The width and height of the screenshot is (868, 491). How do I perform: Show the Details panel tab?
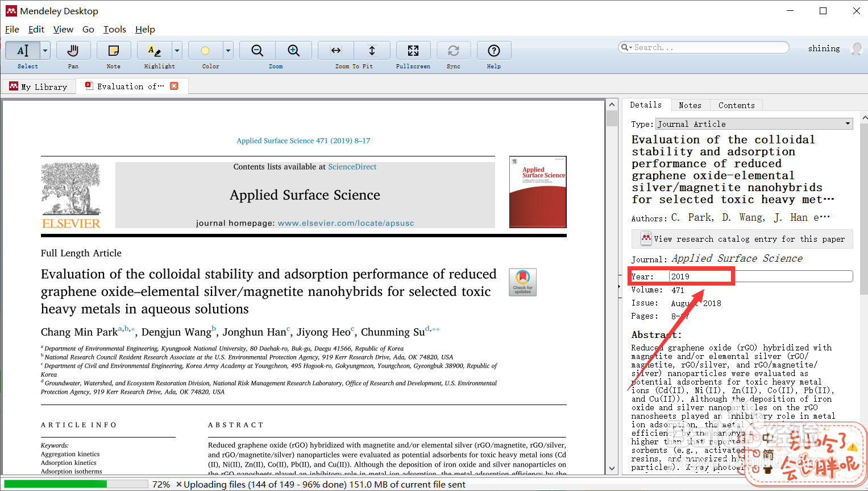point(646,105)
